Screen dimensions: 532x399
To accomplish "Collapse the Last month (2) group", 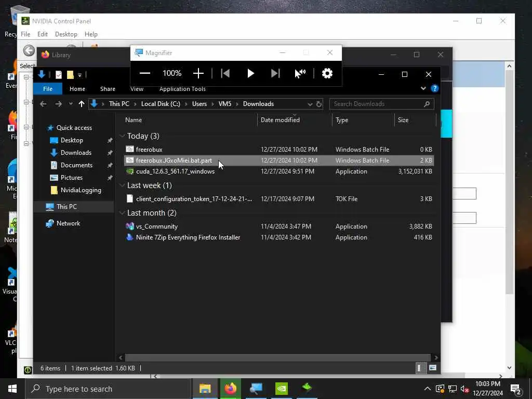I will coord(122,213).
